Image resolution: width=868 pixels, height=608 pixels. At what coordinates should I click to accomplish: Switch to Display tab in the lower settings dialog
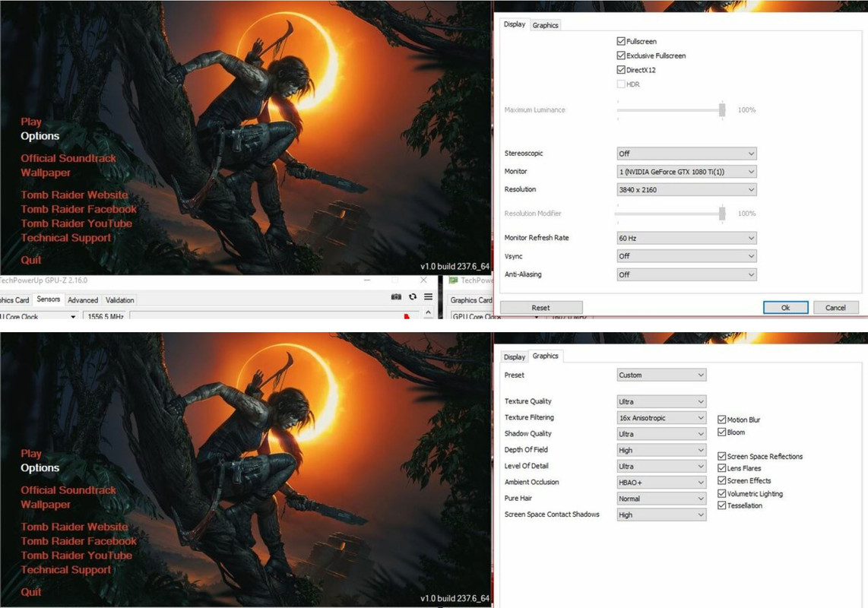[515, 357]
